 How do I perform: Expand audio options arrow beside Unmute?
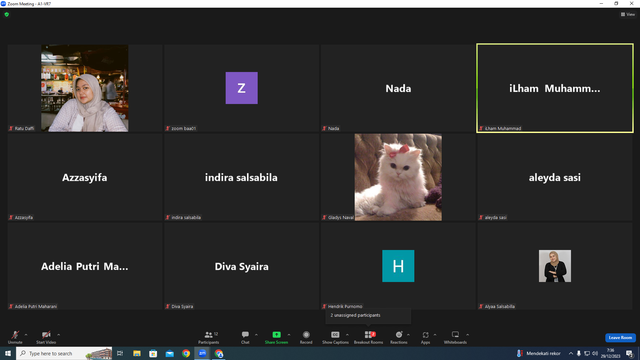click(26, 335)
